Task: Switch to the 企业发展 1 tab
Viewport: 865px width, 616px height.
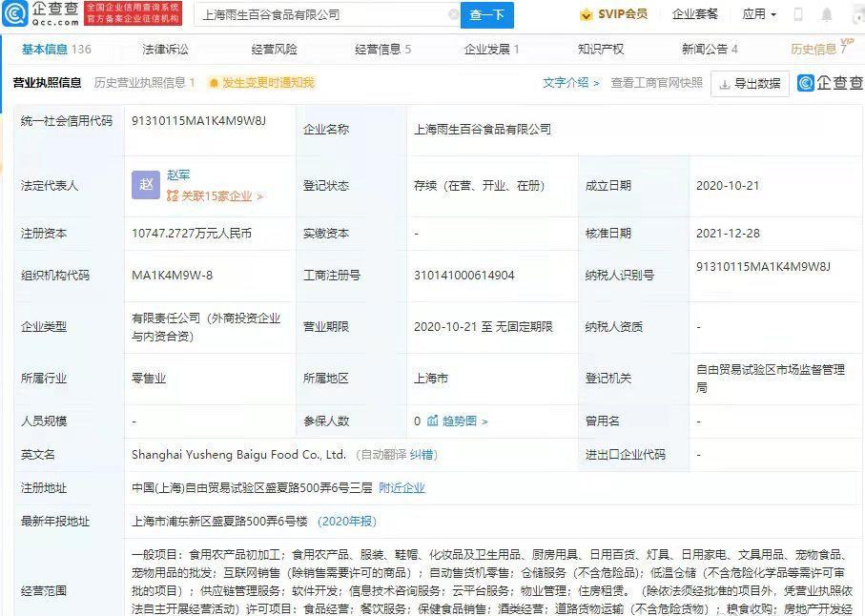Action: [x=491, y=49]
